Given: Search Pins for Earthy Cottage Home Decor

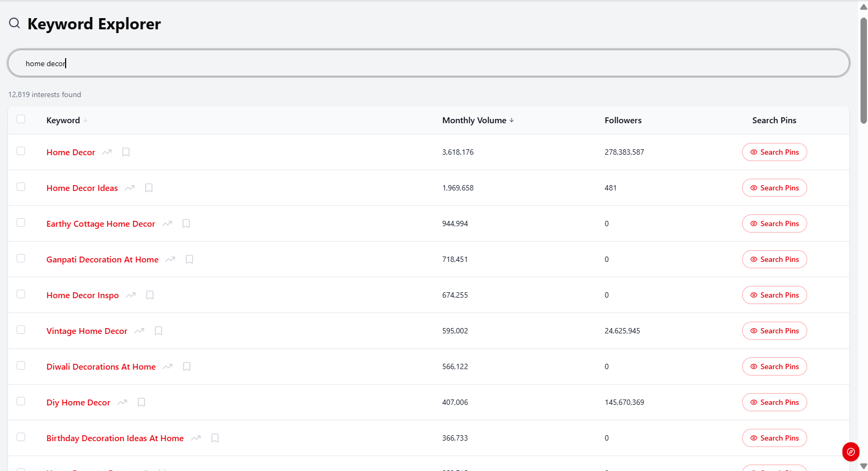Looking at the screenshot, I should click(774, 223).
